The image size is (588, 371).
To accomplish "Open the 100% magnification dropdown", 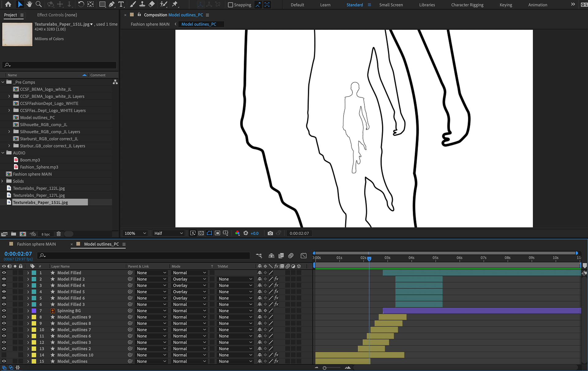I will 135,233.
